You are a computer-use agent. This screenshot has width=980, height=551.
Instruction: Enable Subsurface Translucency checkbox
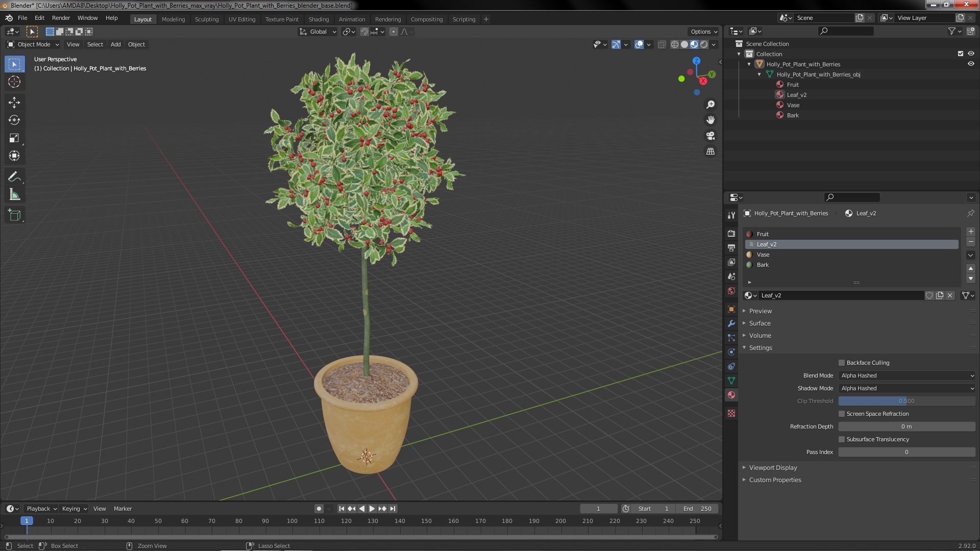click(842, 439)
